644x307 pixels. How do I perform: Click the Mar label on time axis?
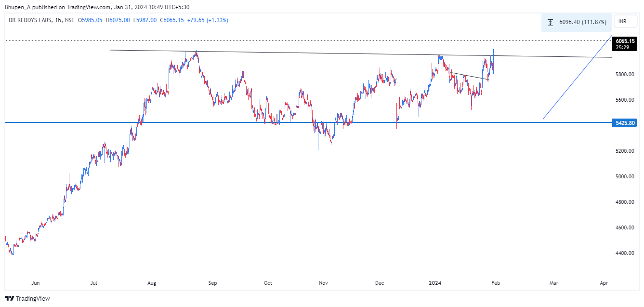(x=554, y=283)
